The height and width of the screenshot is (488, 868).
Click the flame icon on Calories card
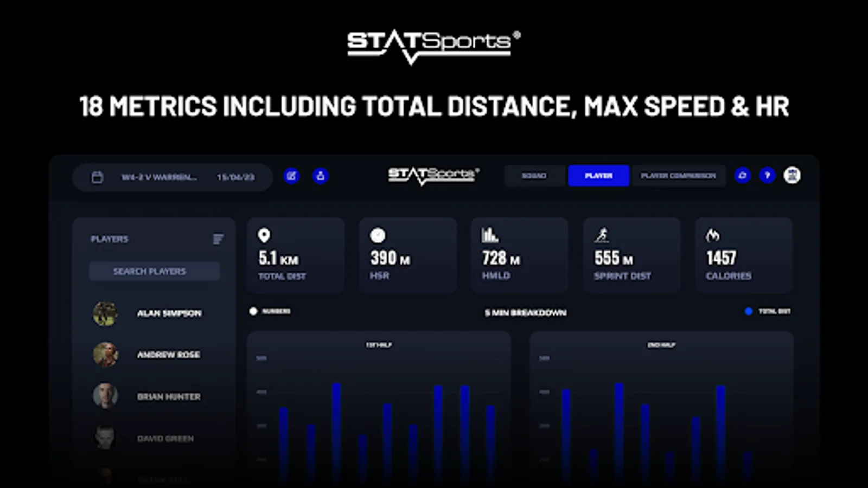[x=713, y=235]
